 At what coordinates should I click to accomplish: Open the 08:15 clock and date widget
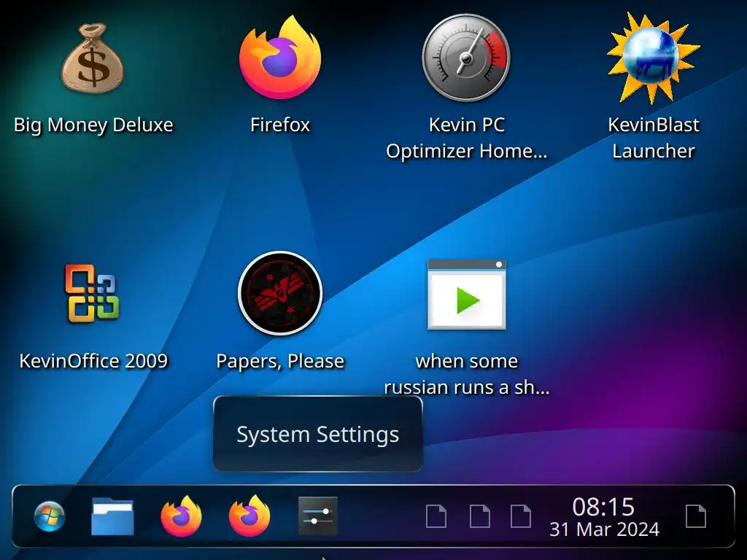tap(604, 517)
